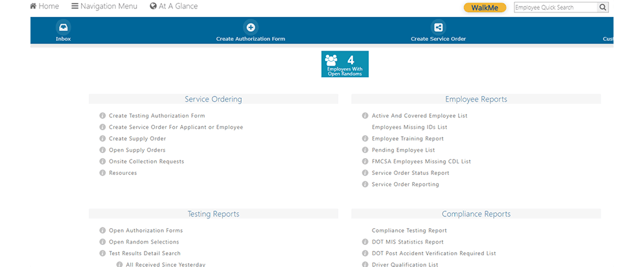Open the Active And Covered Employee List
644x267 pixels.
[419, 116]
